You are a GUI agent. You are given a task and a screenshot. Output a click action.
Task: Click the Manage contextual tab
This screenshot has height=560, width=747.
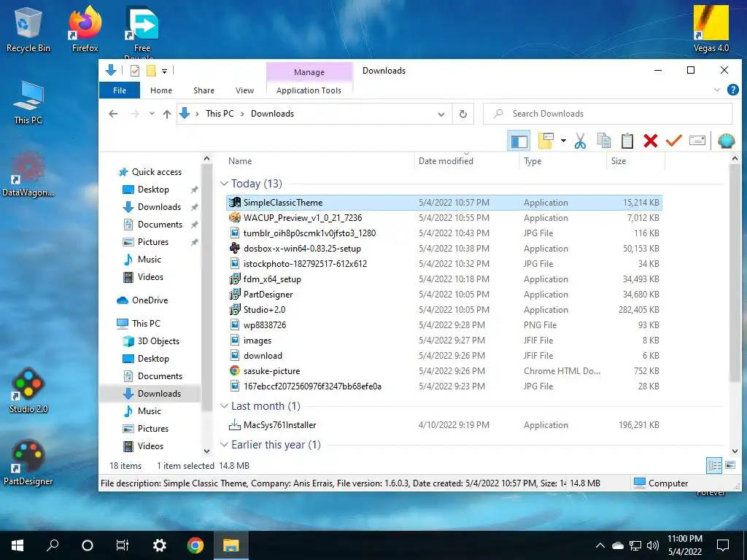pos(309,72)
